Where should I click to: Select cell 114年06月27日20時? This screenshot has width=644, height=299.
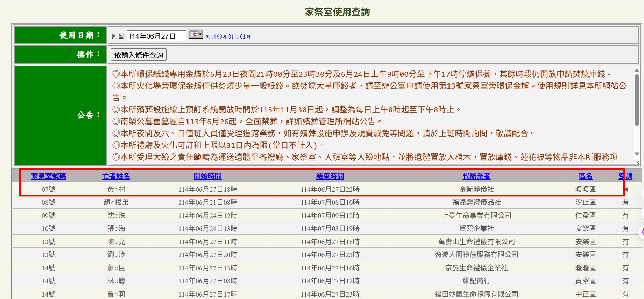coord(208,255)
